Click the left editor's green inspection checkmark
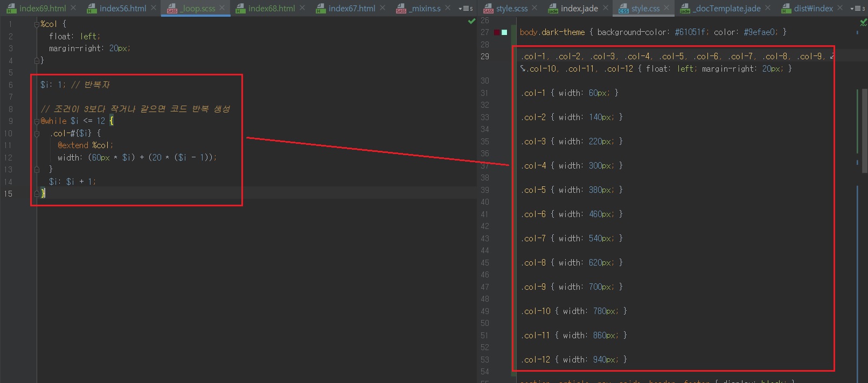This screenshot has width=868, height=383. pyautogui.click(x=471, y=21)
